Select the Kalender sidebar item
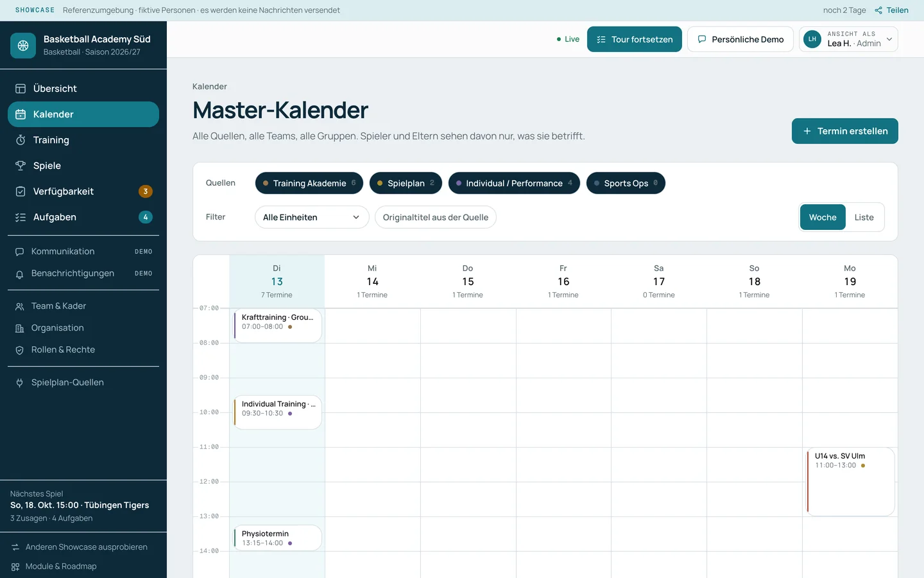 coord(83,114)
